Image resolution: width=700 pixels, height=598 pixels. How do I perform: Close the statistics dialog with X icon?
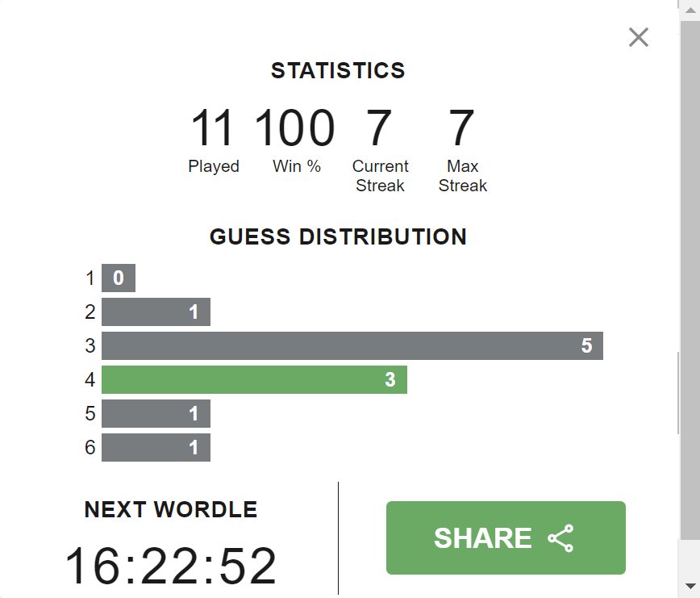639,37
